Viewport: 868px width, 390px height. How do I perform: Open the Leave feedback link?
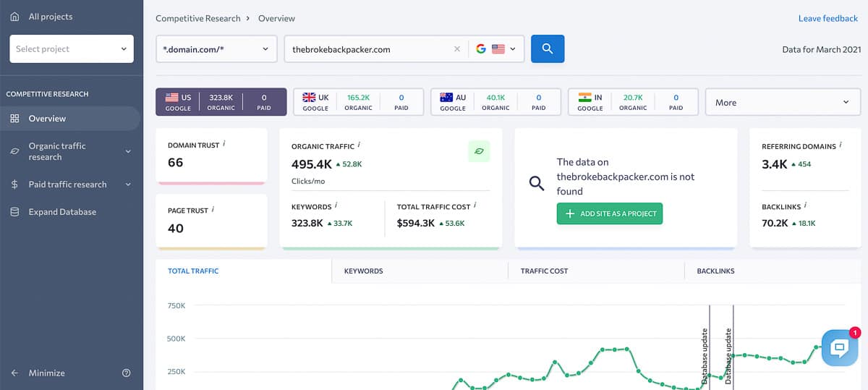tap(829, 18)
